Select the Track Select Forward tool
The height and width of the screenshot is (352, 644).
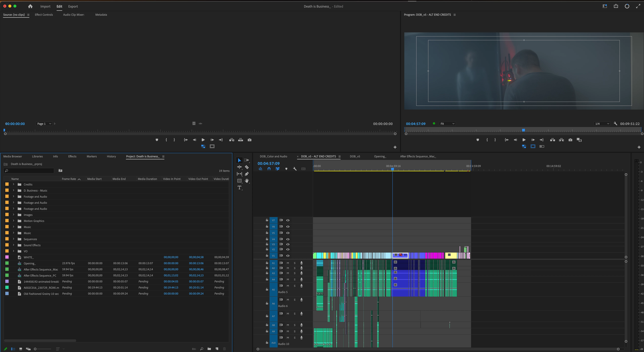247,160
